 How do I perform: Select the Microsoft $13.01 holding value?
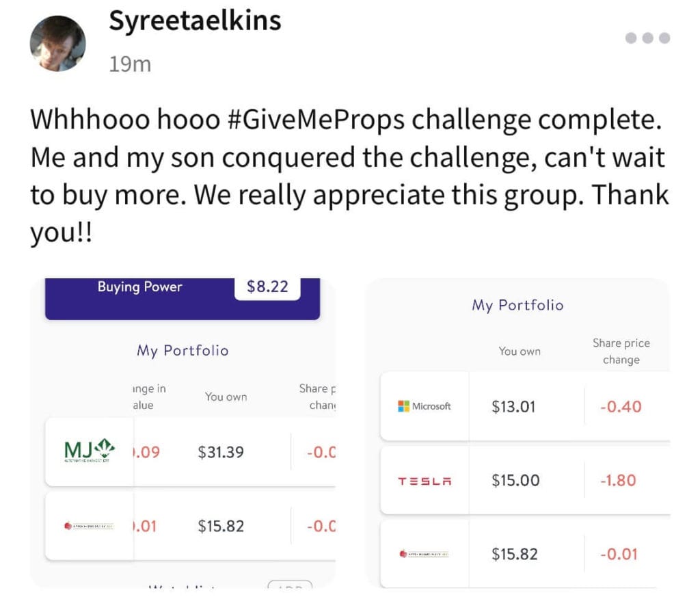(x=513, y=406)
